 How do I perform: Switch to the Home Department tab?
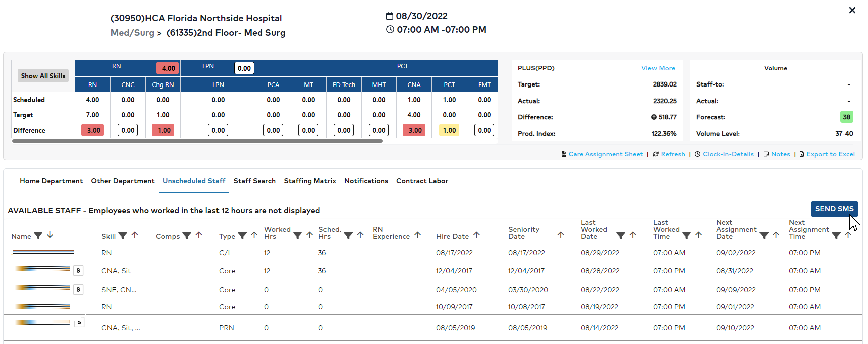[51, 181]
